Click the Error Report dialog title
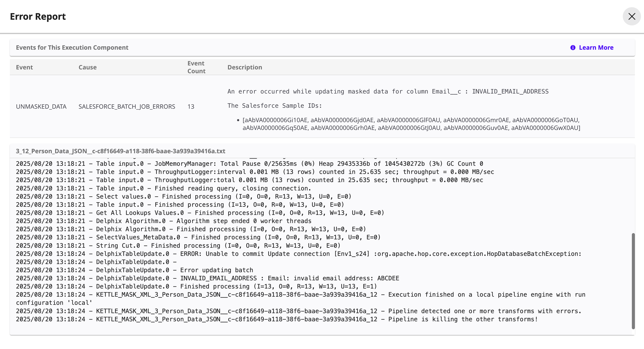 click(38, 17)
